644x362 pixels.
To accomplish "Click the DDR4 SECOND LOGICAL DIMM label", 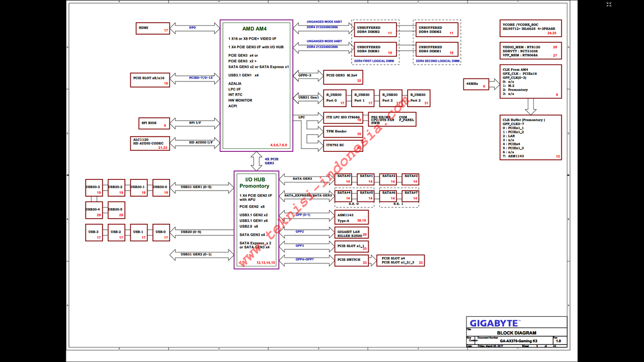I will (437, 61).
